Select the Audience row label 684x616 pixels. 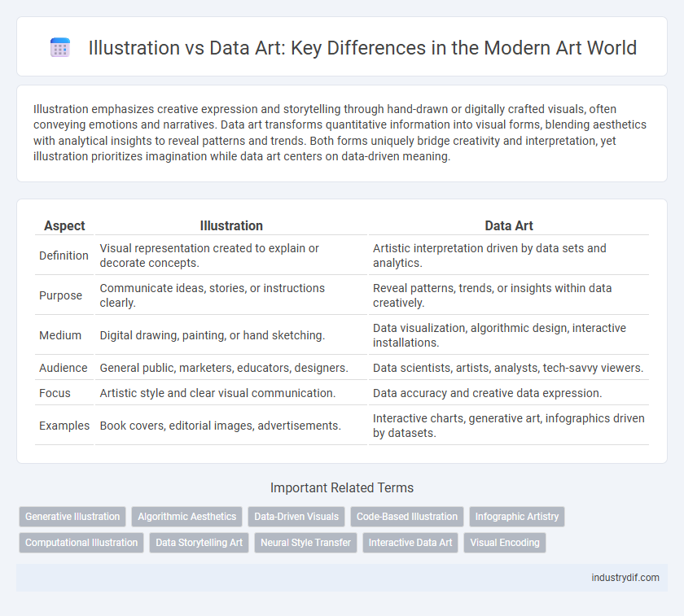point(64,368)
